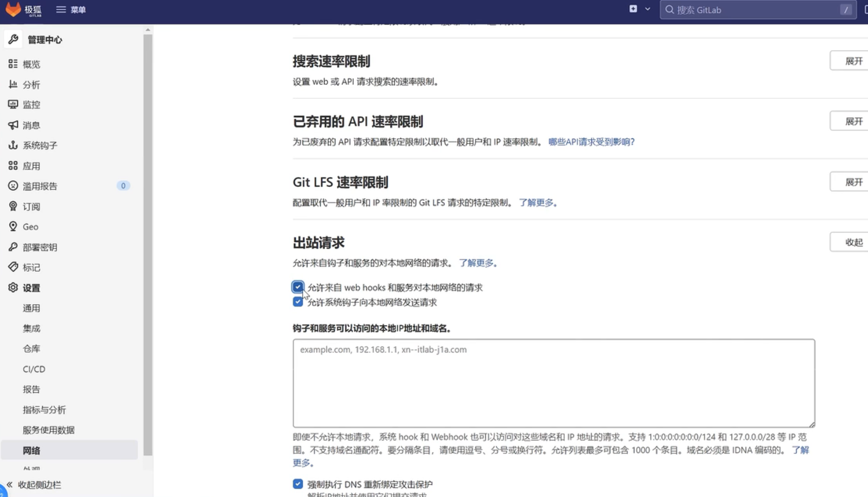Screen dimensions: 868x497
Task: Uncheck 允许来自 web hooks 和服务对本地网络的请求
Action: tap(298, 287)
